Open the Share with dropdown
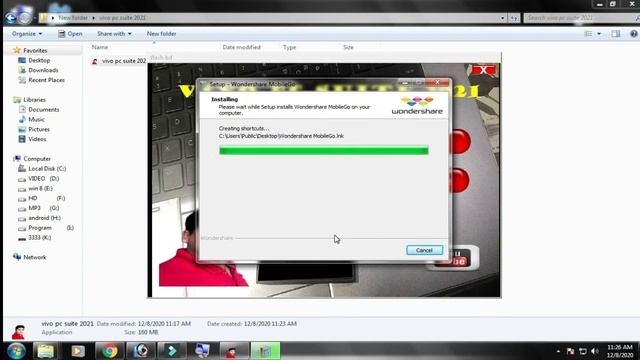The image size is (640, 360). (x=114, y=34)
